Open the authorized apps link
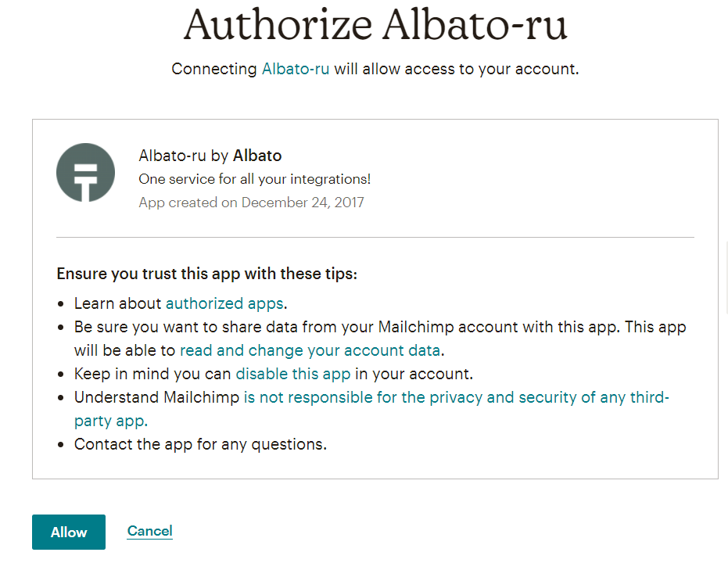 (x=224, y=303)
